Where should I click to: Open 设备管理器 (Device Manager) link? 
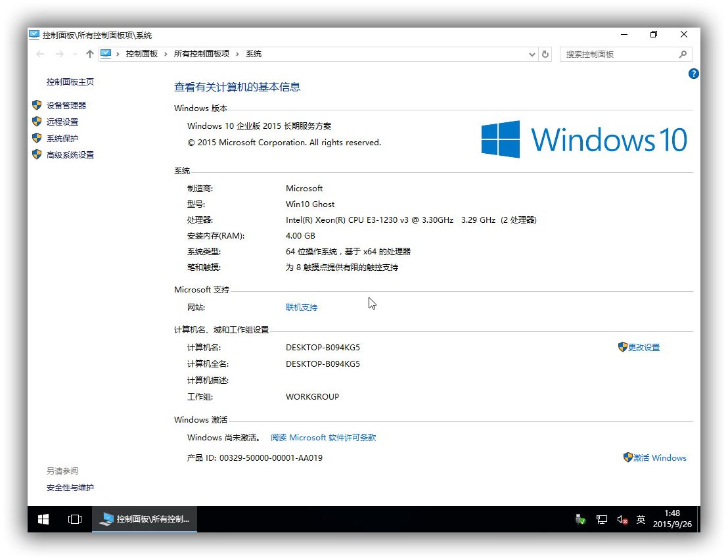pos(66,105)
